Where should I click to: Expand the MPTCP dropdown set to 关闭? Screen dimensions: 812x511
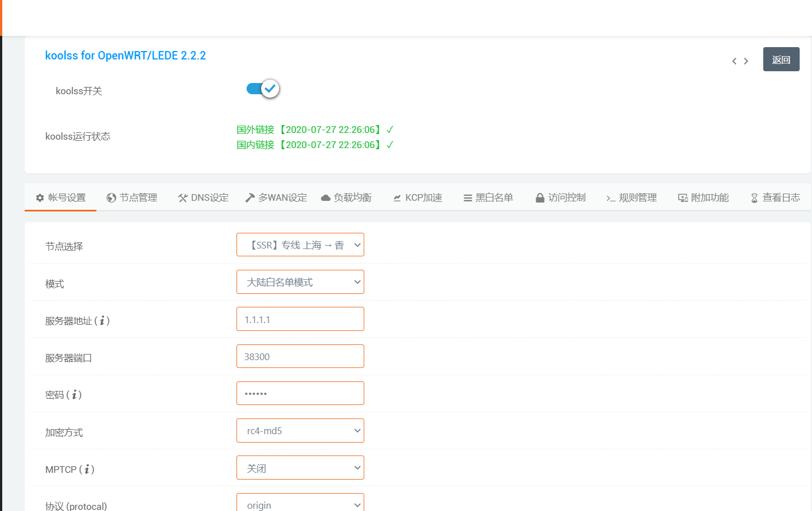coord(300,468)
